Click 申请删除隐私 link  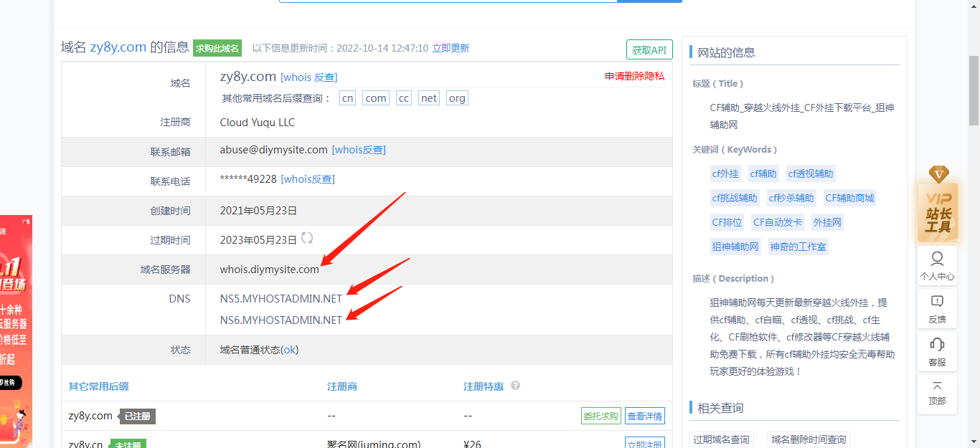click(634, 76)
